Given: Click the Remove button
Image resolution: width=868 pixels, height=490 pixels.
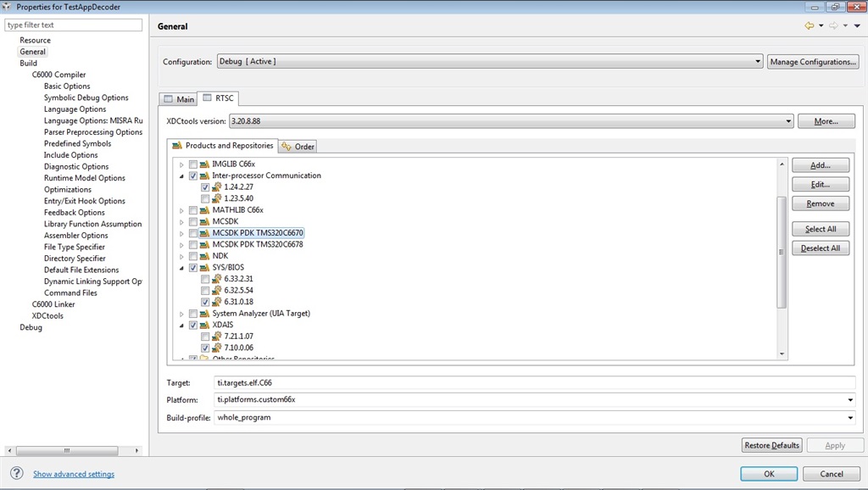Looking at the screenshot, I should 821,203.
